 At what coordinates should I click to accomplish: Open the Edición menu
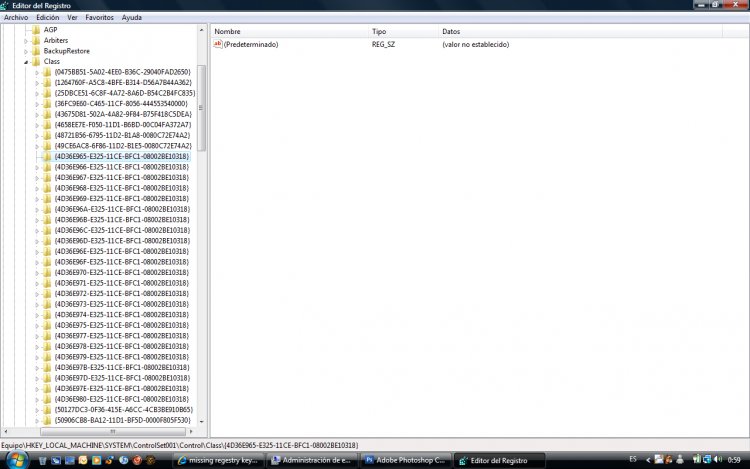[x=47, y=18]
